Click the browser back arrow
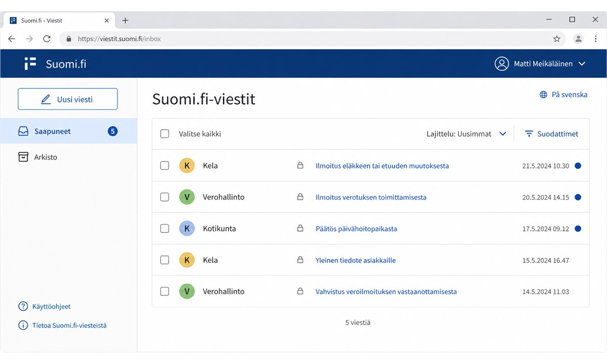The image size is (607, 364). 12,38
